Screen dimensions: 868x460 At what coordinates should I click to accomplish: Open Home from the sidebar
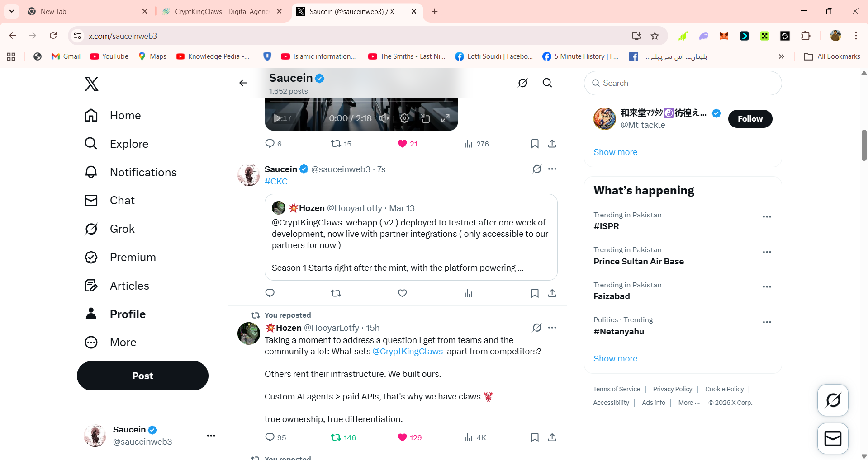pyautogui.click(x=113, y=115)
